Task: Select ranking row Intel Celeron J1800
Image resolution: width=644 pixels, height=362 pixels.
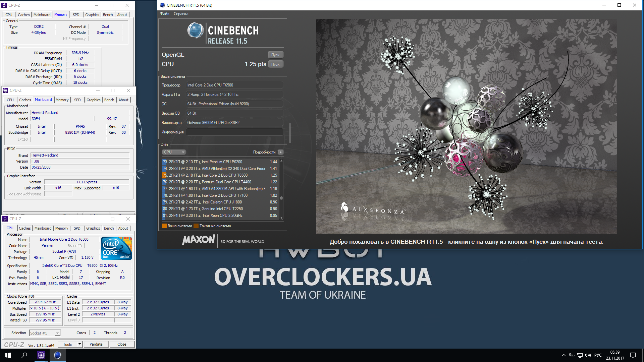Action: pos(220,202)
